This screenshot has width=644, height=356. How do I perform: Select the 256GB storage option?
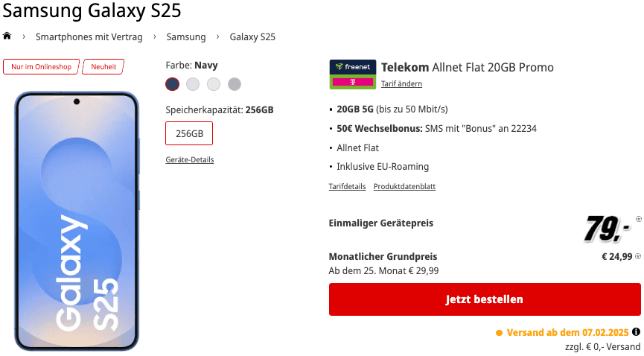click(189, 133)
